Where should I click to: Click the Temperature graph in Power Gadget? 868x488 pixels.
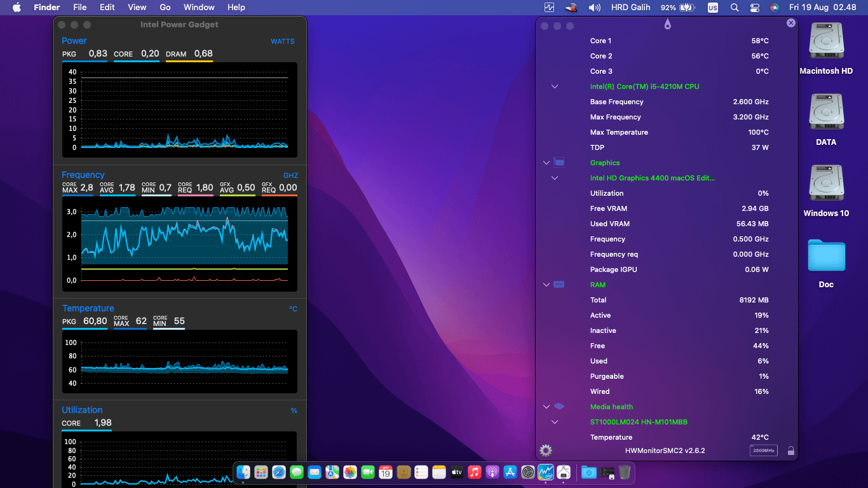180,362
